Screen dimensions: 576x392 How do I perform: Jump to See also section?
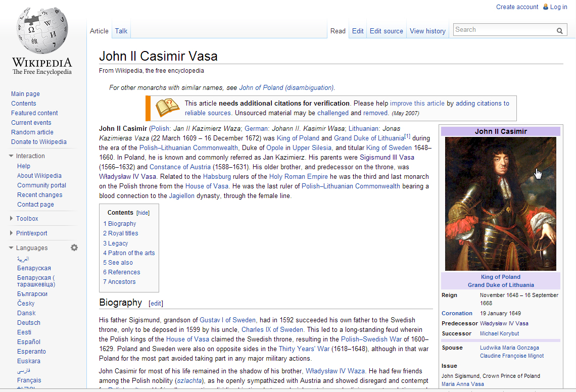pos(118,263)
